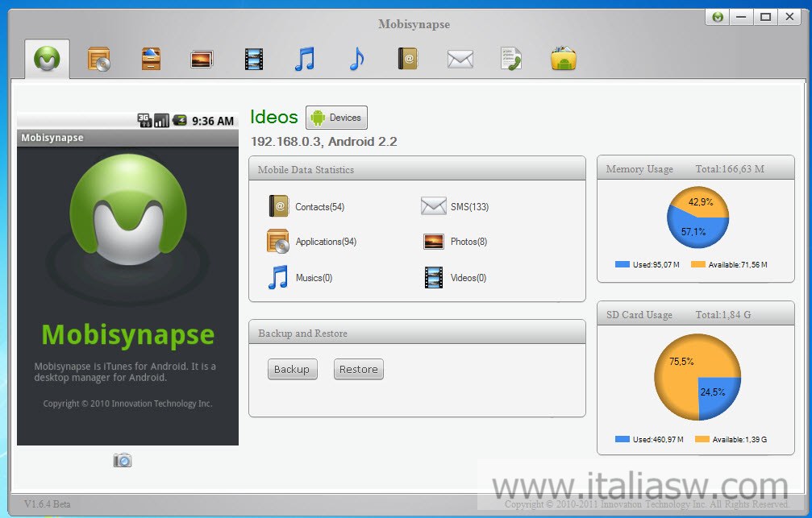The width and height of the screenshot is (812, 518).
Task: Open the Mobisynapse home tab icon
Action: click(47, 59)
